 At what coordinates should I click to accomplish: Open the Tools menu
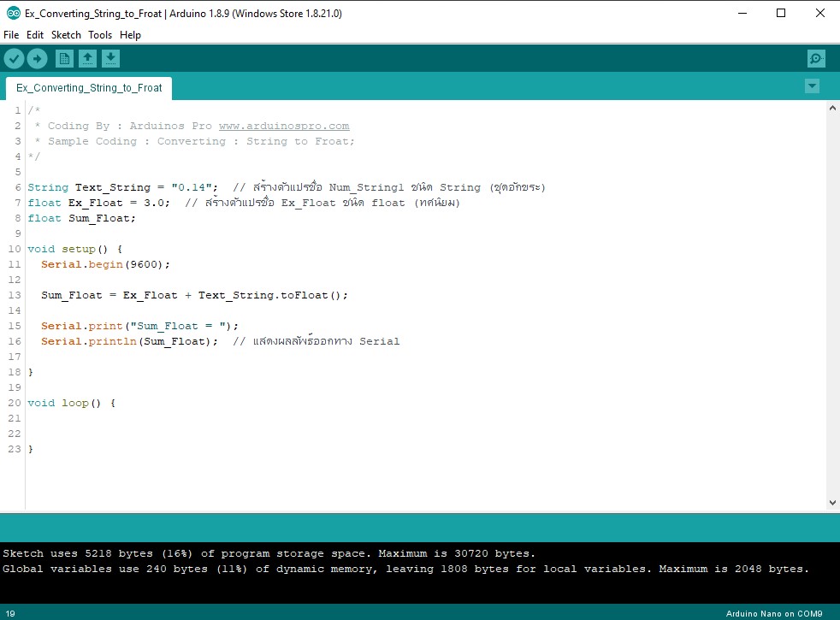pyautogui.click(x=99, y=35)
